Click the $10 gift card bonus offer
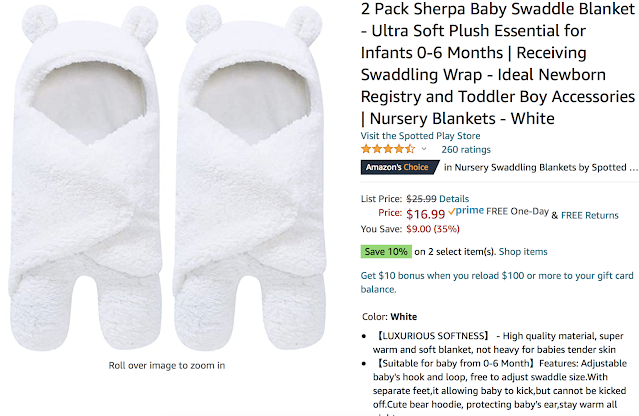 click(x=497, y=281)
